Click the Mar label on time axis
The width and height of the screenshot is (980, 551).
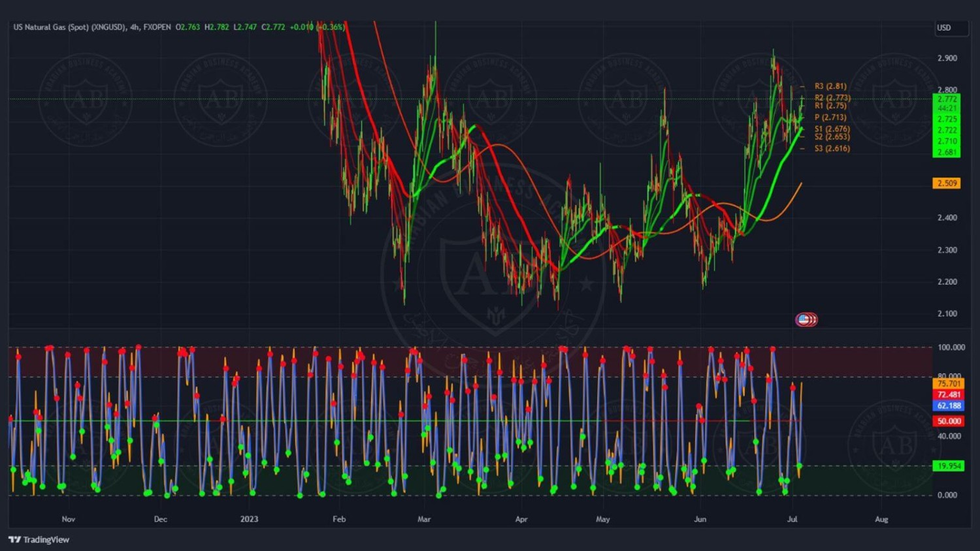(424, 519)
